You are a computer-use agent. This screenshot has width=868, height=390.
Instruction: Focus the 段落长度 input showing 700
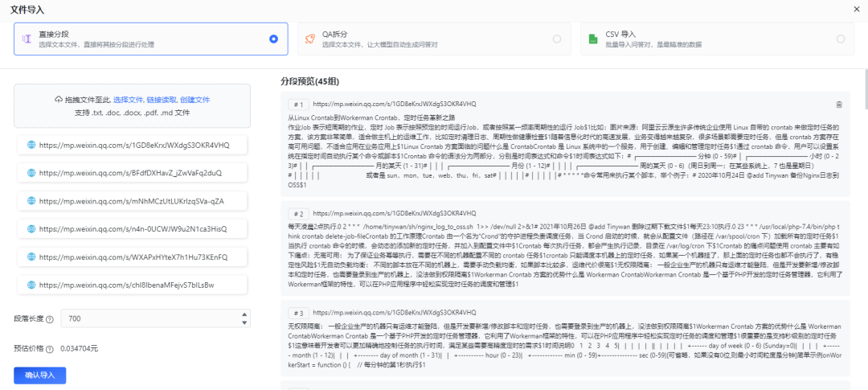[x=156, y=318]
